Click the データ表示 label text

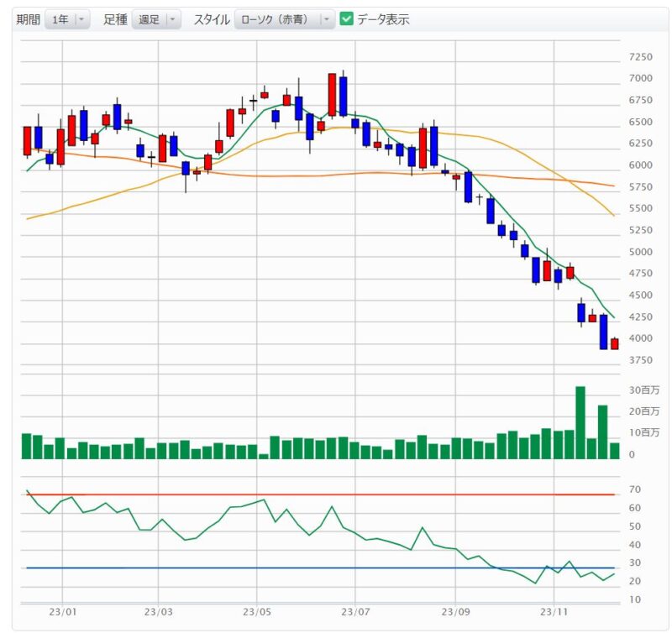[x=383, y=19]
